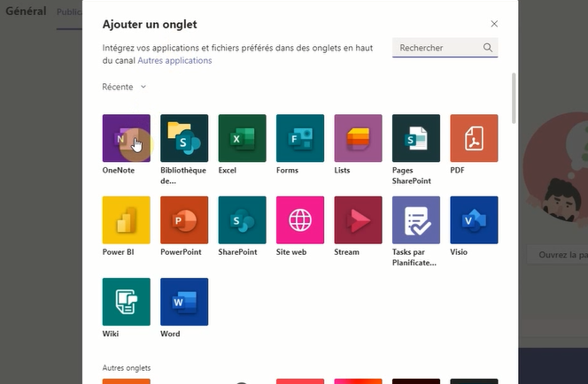This screenshot has width=588, height=384.
Task: Click the Power BI label text
Action: 118,252
